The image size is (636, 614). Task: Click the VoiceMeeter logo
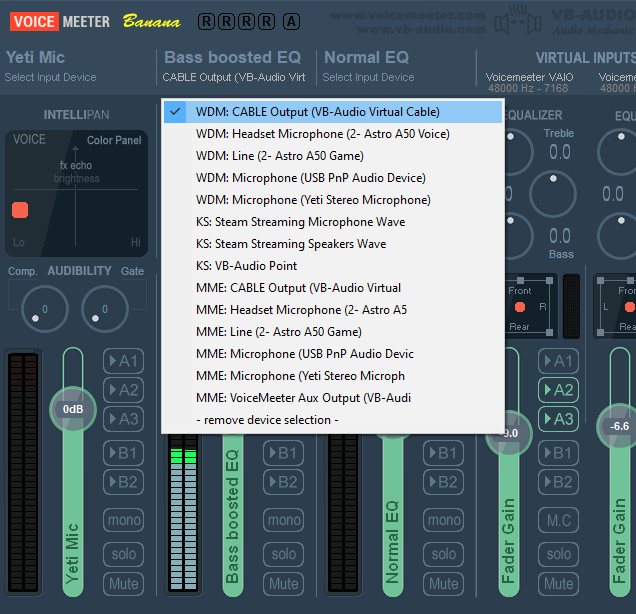(x=60, y=21)
